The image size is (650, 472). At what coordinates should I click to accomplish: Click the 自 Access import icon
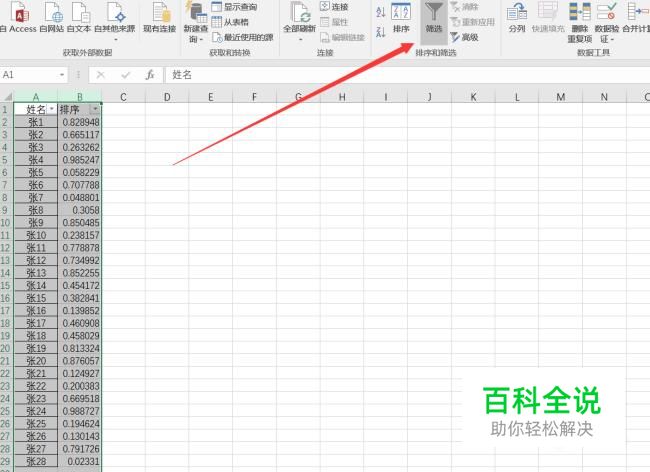18,17
